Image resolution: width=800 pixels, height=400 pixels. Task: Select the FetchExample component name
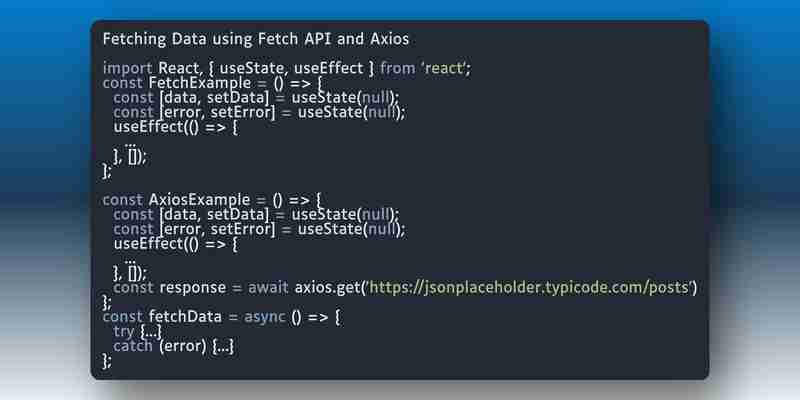pyautogui.click(x=199, y=83)
